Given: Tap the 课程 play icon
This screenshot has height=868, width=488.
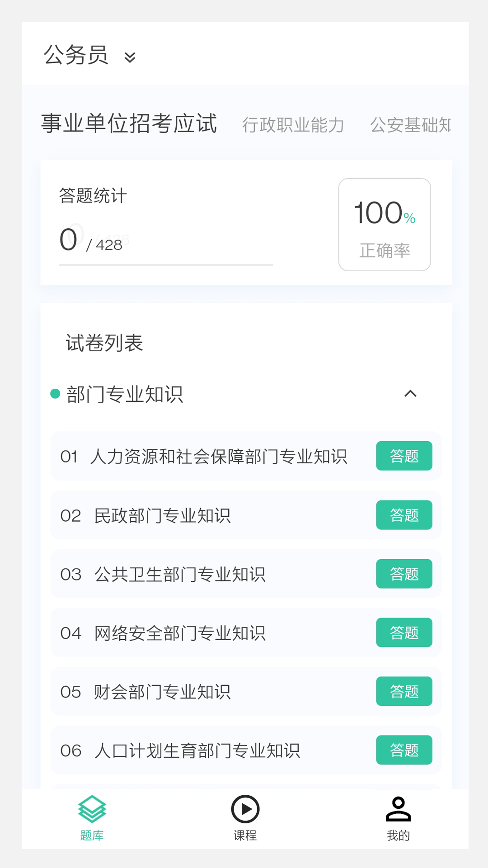Looking at the screenshot, I should (x=245, y=809).
